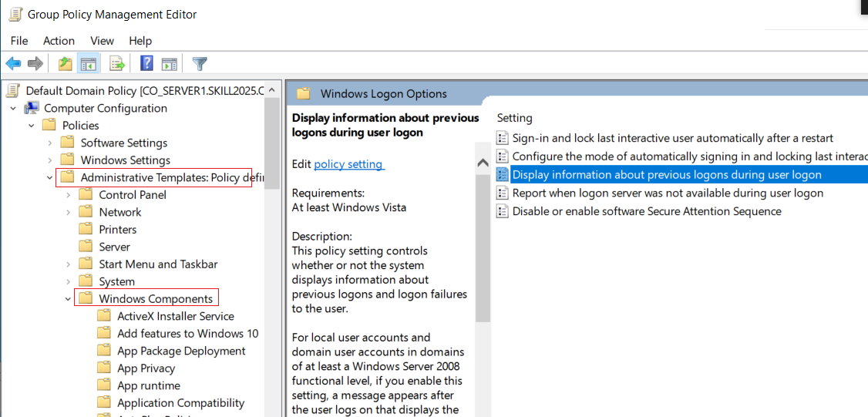Click the Setting column header
The width and height of the screenshot is (868, 417).
click(x=514, y=118)
